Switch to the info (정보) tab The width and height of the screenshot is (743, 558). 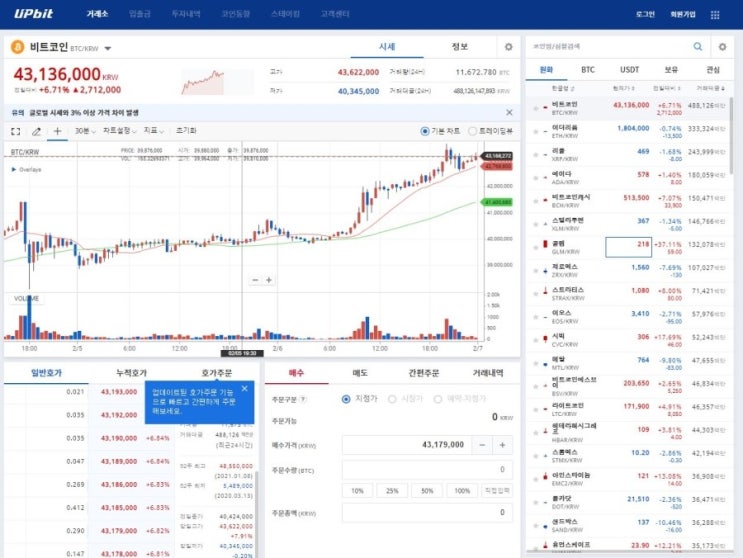(460, 46)
